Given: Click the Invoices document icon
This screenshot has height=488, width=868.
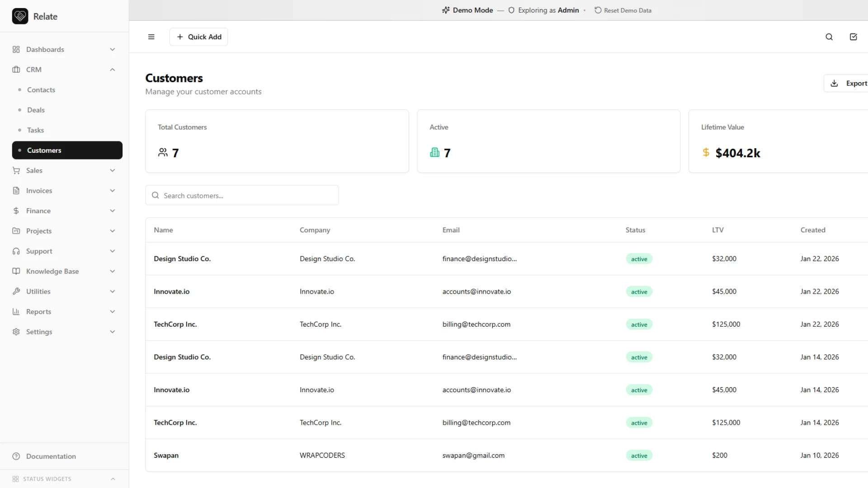Looking at the screenshot, I should coord(16,191).
